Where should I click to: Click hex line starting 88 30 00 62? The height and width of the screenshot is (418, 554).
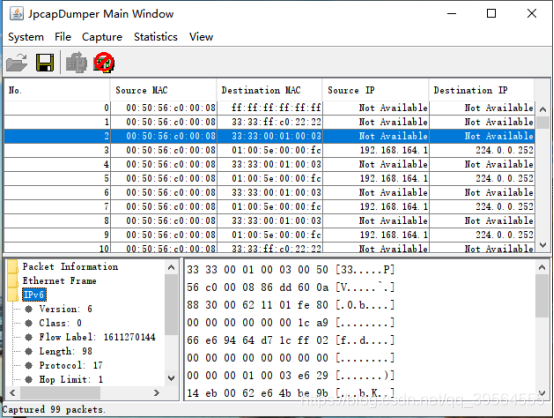[x=290, y=305]
